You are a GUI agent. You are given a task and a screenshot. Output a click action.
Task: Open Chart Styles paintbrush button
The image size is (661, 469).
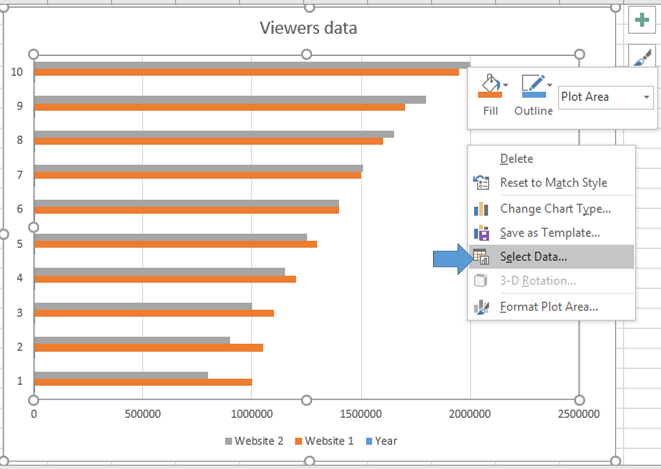click(642, 60)
